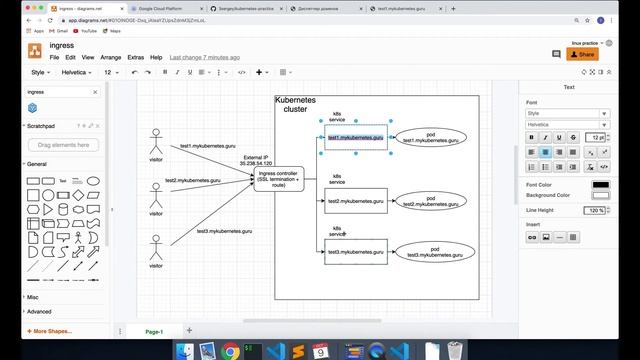
Task: Open the Extras menu
Action: click(136, 58)
